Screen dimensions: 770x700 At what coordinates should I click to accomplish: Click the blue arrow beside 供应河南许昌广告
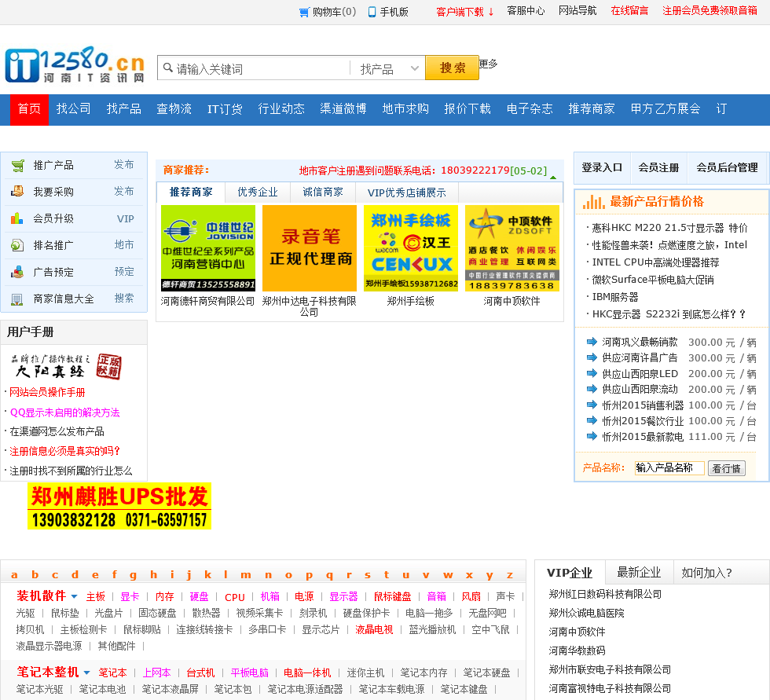pyautogui.click(x=592, y=357)
